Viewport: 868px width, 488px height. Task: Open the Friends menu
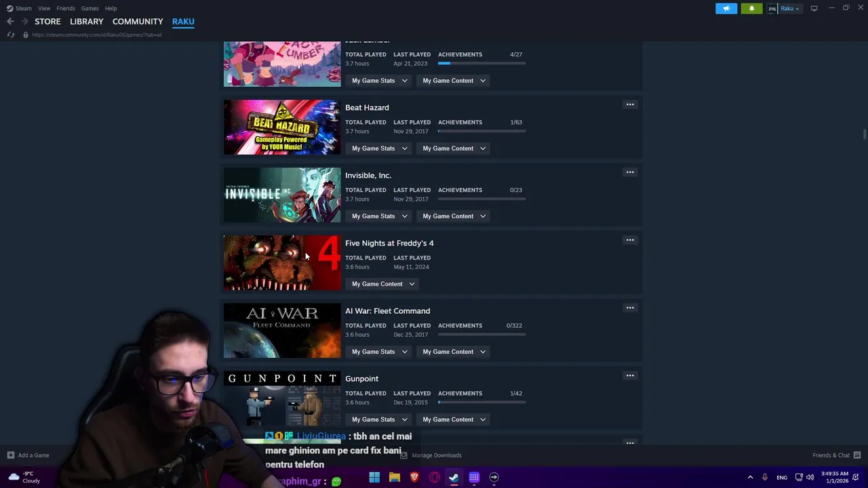pos(66,8)
